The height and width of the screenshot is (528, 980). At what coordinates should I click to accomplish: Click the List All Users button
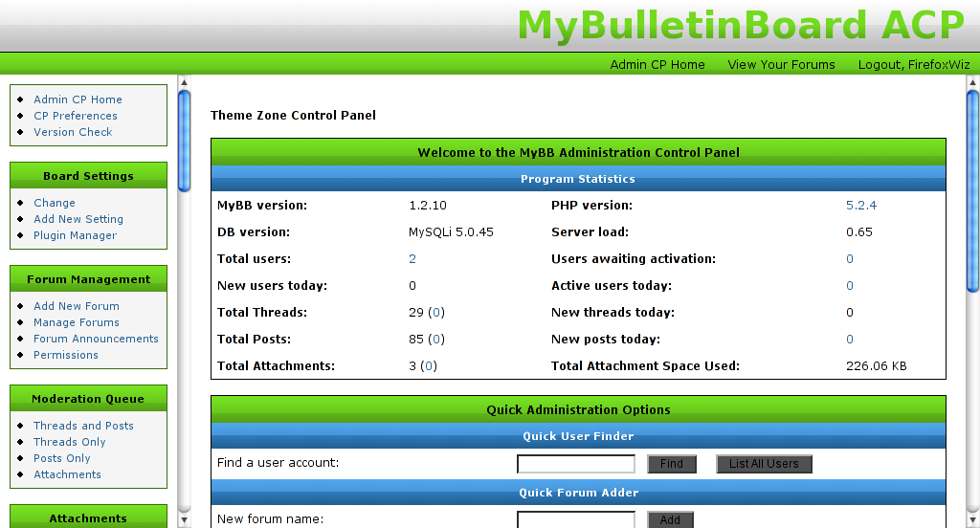(764, 464)
